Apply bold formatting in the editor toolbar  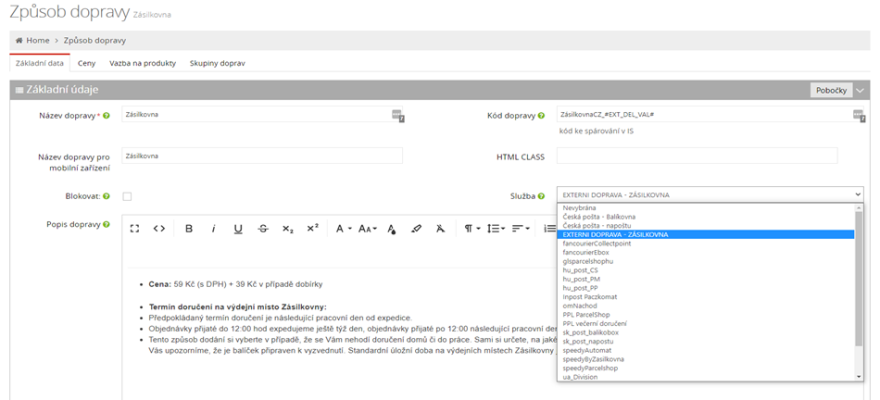coord(189,228)
